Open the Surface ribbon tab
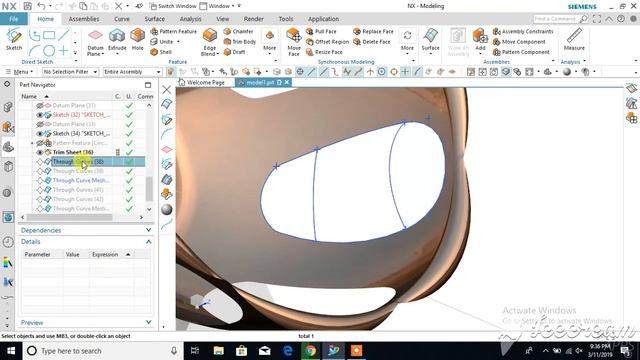Viewport: 640px width, 360px height. (x=155, y=19)
